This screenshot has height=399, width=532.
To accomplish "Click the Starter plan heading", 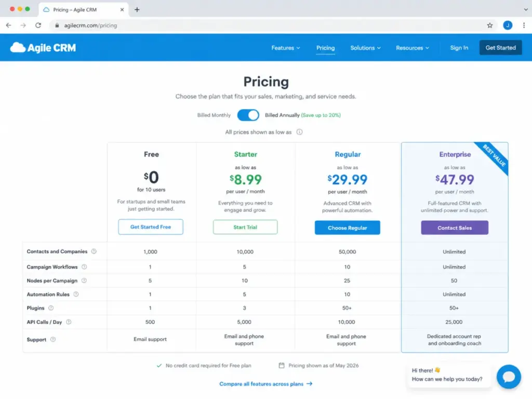I will (x=245, y=154).
